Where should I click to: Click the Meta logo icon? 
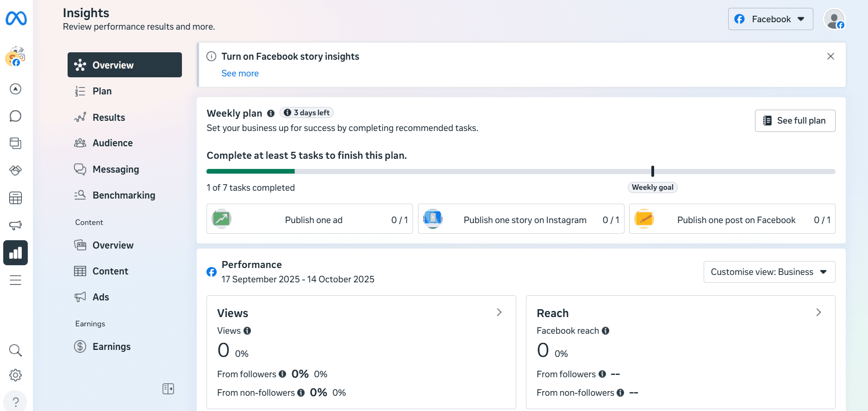(16, 19)
